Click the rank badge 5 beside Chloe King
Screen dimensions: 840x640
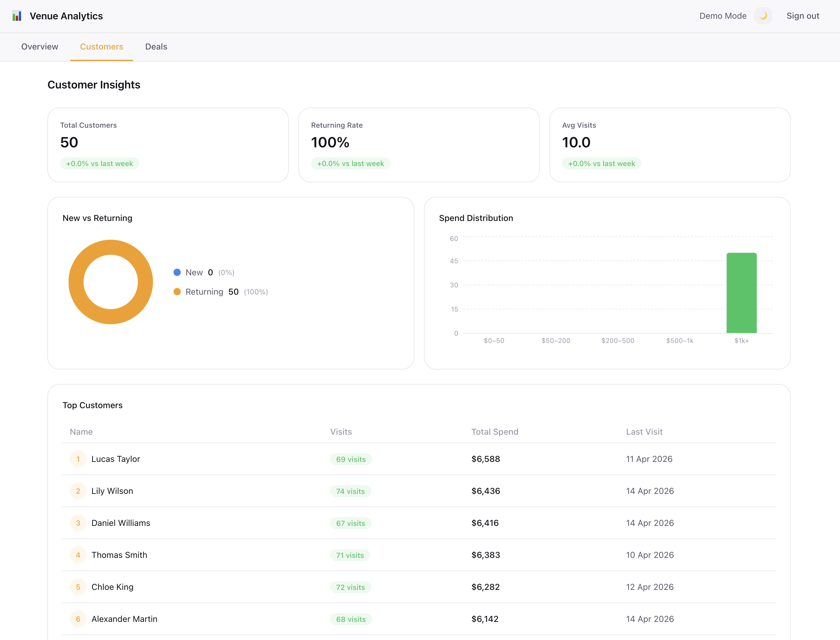point(78,587)
